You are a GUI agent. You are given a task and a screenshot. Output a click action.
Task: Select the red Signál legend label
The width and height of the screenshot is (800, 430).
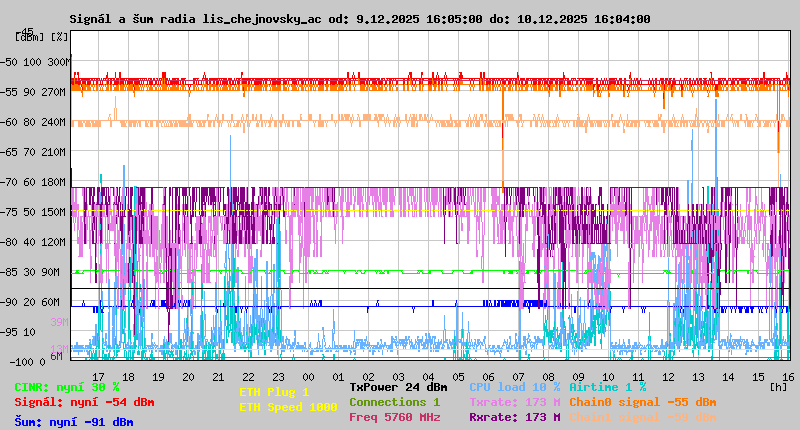[84, 402]
